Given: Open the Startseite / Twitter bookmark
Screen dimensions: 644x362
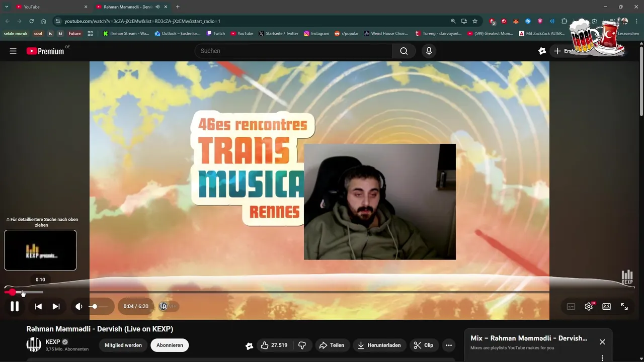Looking at the screenshot, I should tap(278, 34).
